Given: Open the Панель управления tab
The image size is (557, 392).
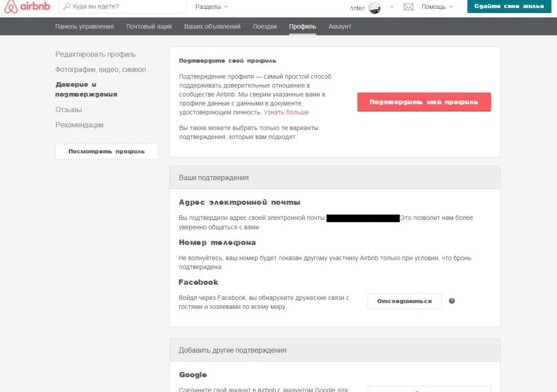Looking at the screenshot, I should click(85, 26).
